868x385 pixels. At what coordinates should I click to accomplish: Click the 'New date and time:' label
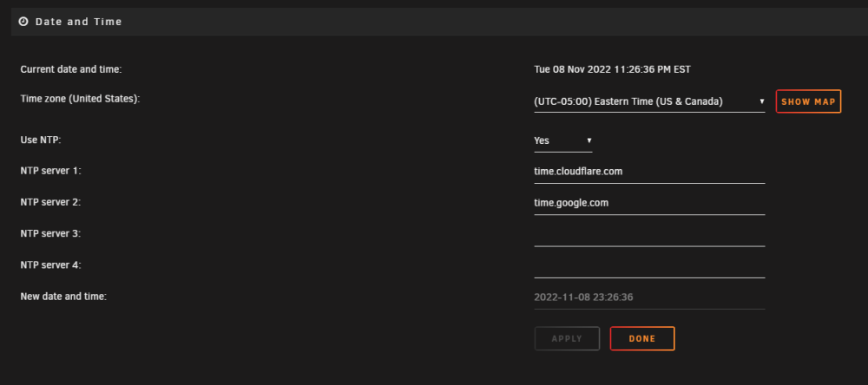63,297
